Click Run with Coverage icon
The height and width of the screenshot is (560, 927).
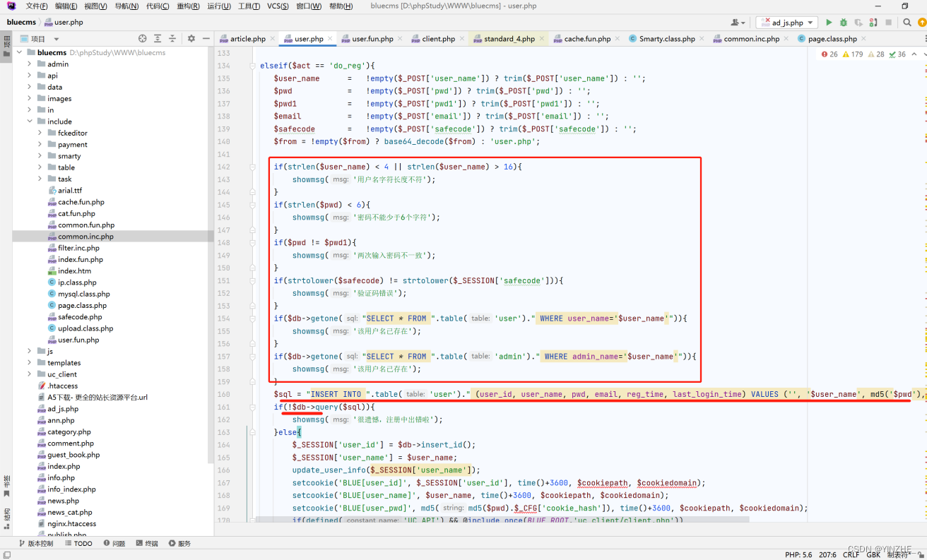click(858, 23)
